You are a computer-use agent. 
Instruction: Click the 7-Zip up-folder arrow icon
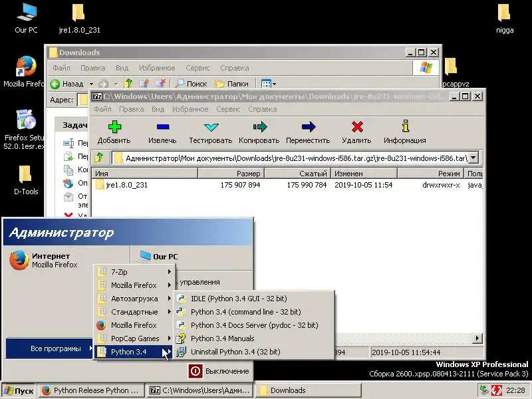pos(99,158)
